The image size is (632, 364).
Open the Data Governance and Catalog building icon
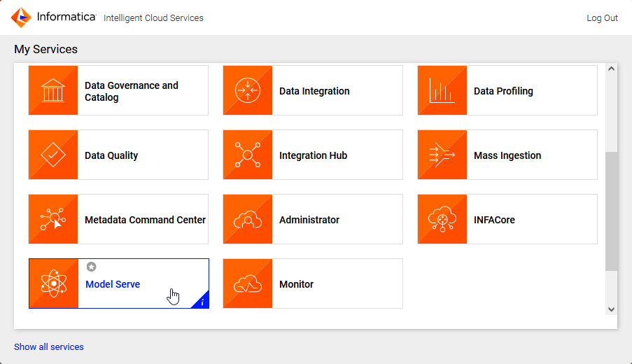pyautogui.click(x=53, y=90)
